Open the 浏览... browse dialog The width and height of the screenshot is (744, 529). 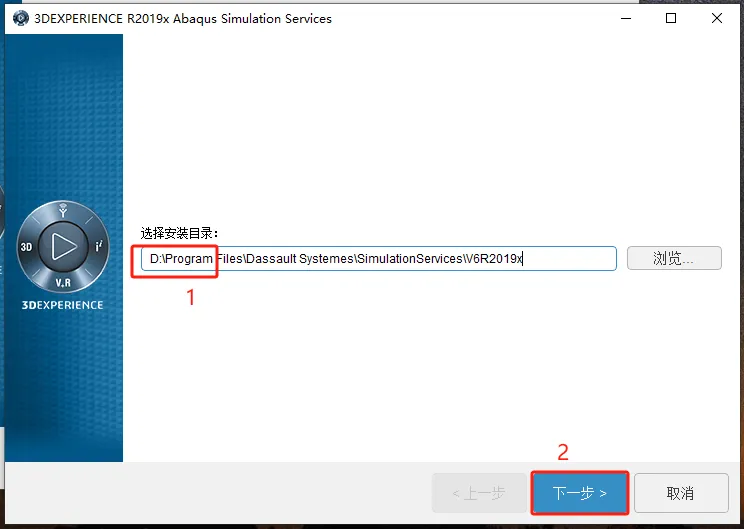point(674,258)
